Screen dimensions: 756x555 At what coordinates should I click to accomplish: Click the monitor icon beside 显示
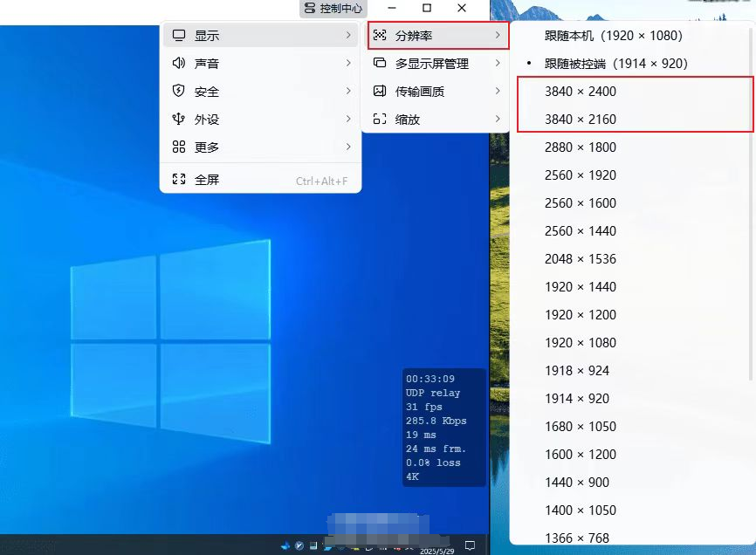(179, 36)
